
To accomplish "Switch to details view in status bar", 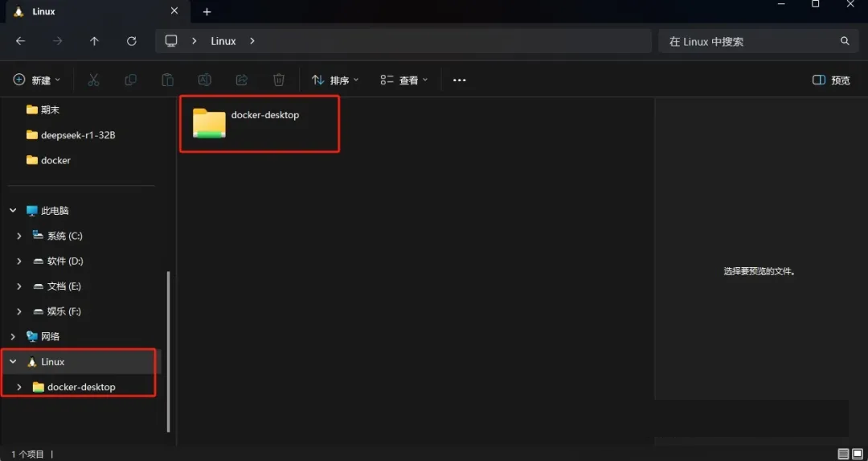I will click(843, 454).
